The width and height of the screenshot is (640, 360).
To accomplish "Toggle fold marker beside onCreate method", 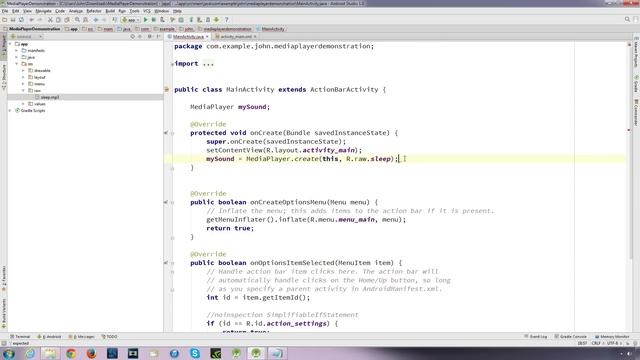I will 172,133.
